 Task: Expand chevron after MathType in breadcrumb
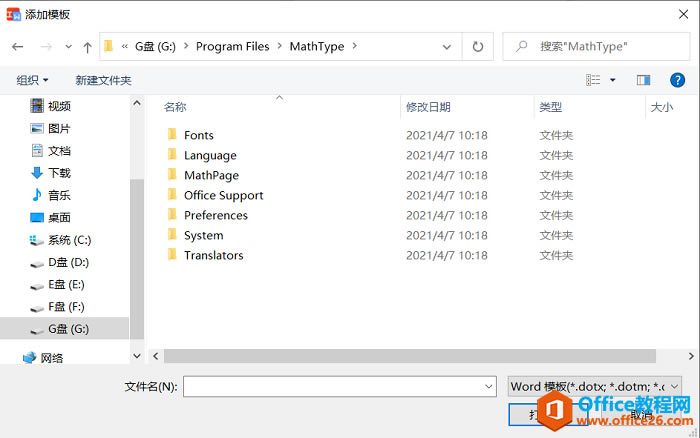click(354, 46)
